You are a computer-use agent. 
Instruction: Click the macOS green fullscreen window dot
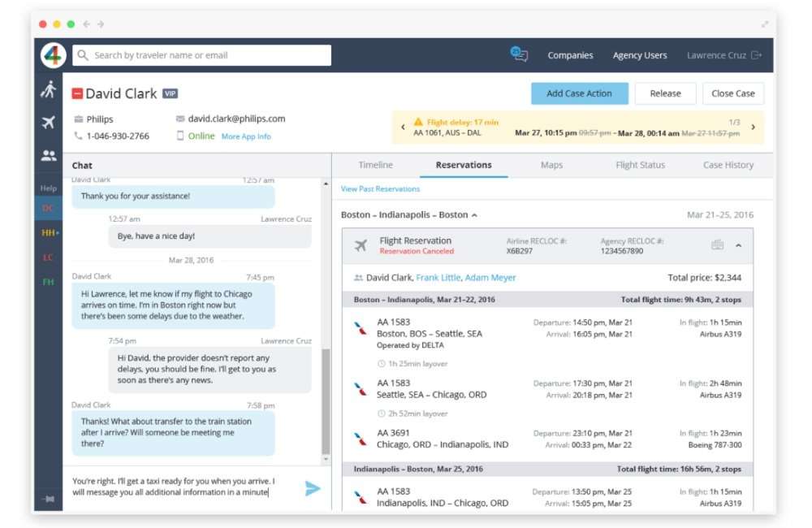point(71,24)
